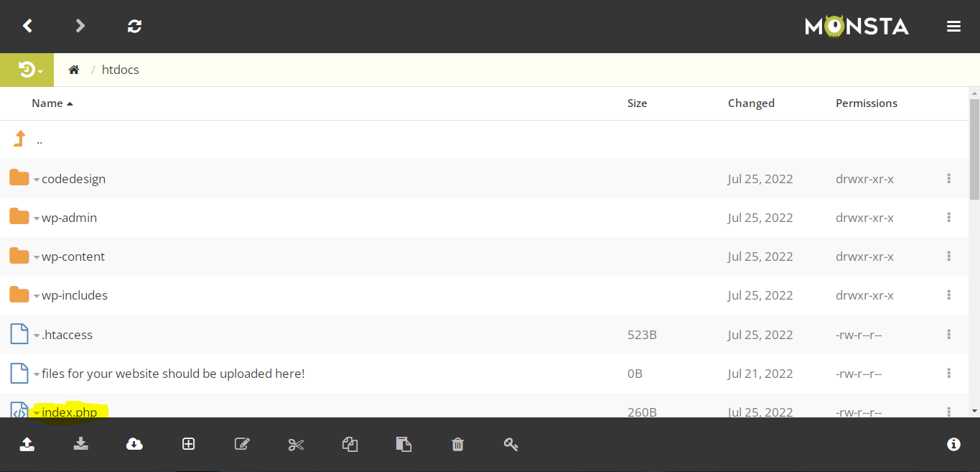Click the copy icon in bottom toolbar
The image size is (980, 472).
350,445
